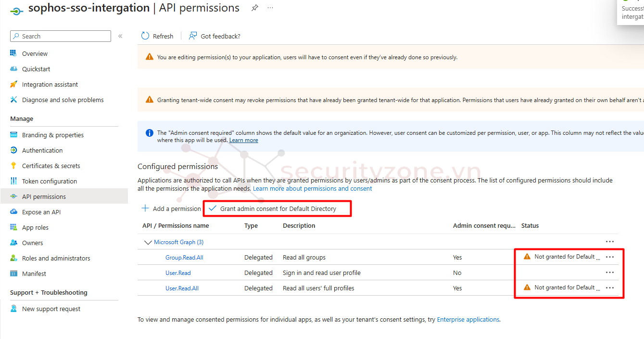Open more options for Group.Read.All row
Screen dimensions: 644x339
[610, 257]
